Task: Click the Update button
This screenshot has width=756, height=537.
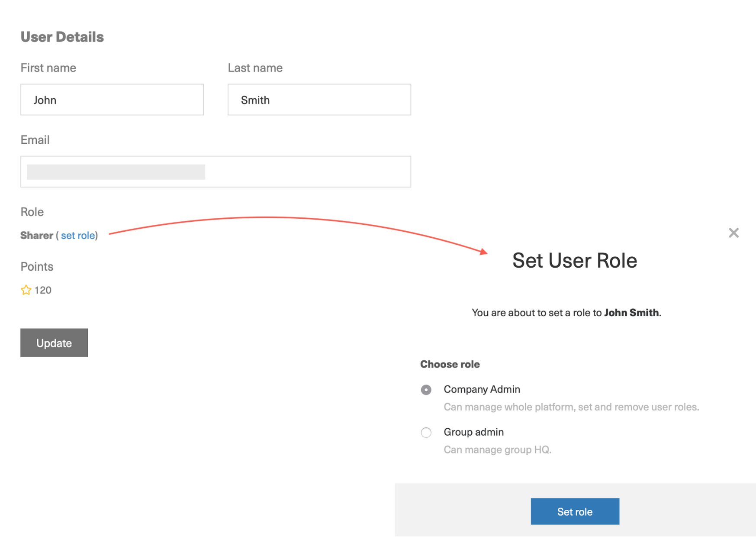Action: 54,343
